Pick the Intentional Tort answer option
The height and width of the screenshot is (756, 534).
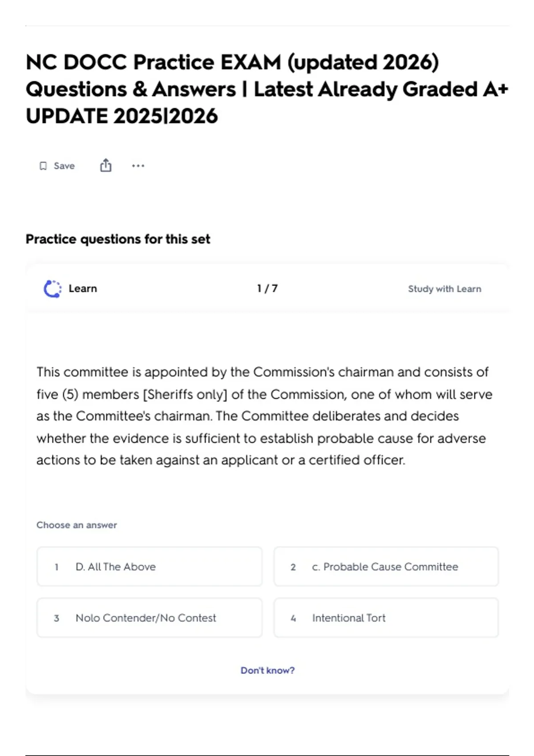click(x=386, y=618)
